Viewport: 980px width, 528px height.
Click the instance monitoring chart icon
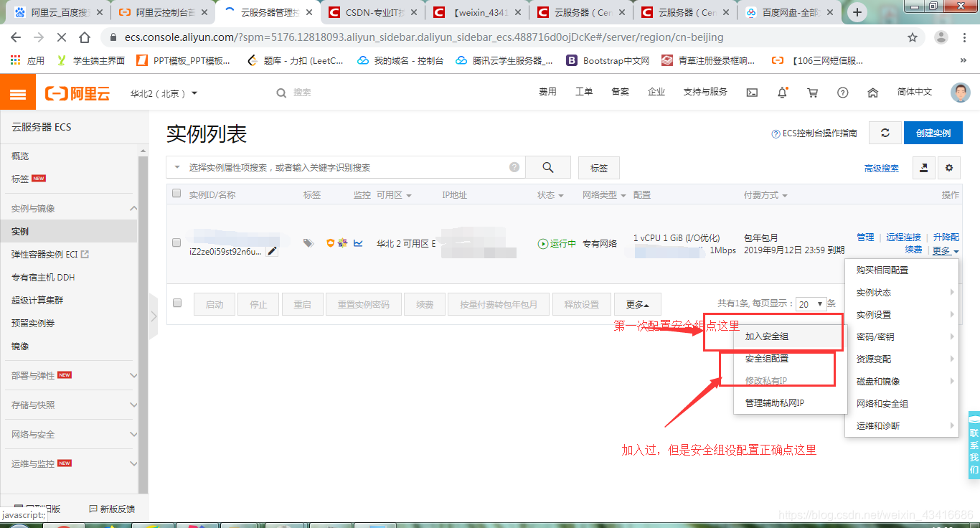(358, 243)
